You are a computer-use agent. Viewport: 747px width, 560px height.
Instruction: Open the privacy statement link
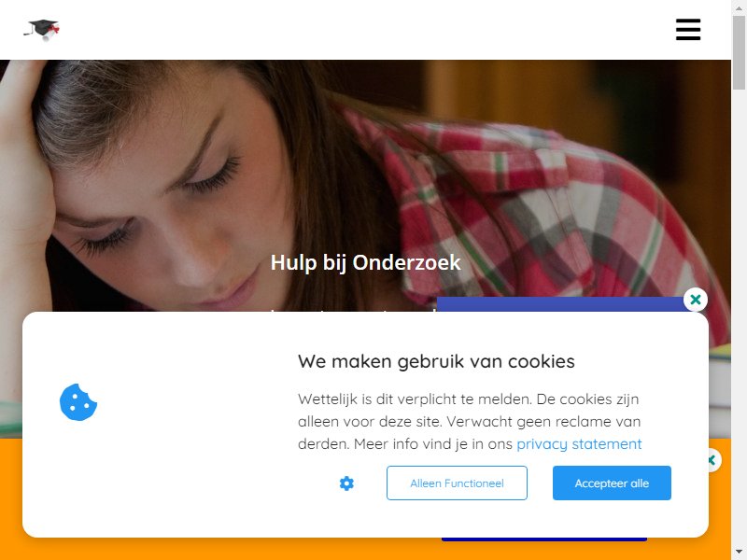[579, 444]
